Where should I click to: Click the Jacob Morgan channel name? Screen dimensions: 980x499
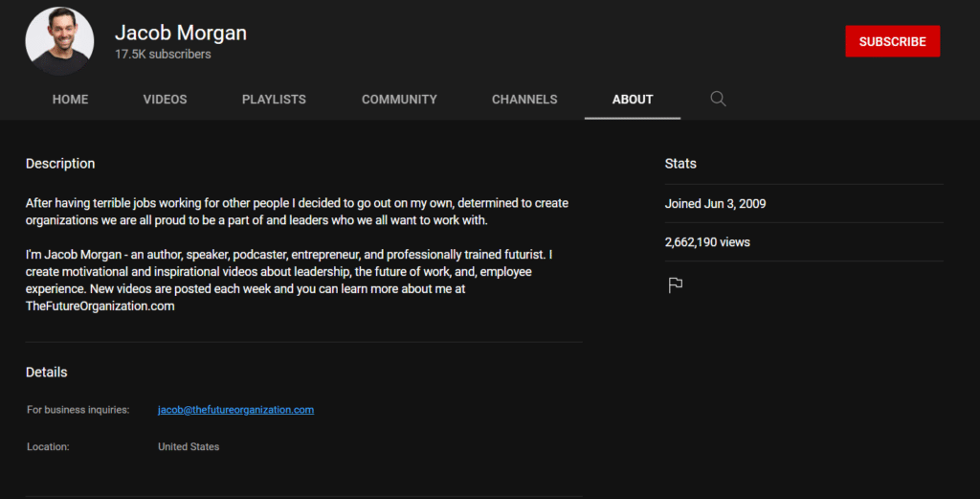pos(181,33)
